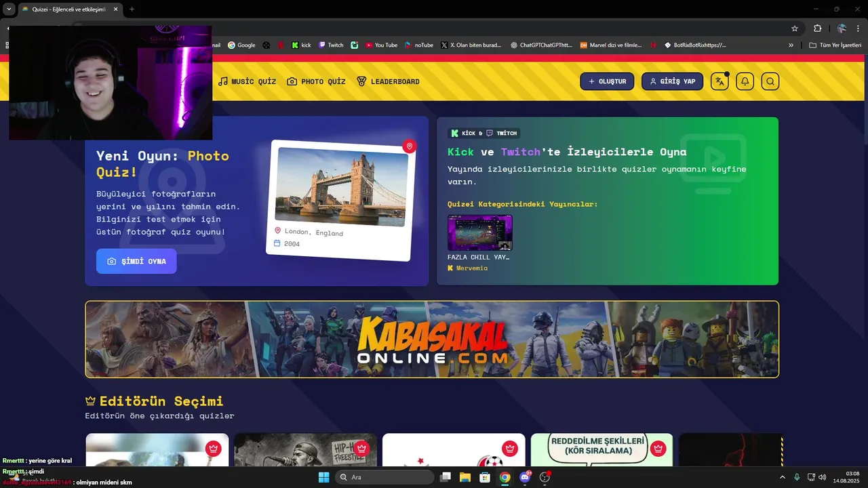Open the Chrome three-dot menu
Viewport: 868px width, 488px height.
(858, 28)
